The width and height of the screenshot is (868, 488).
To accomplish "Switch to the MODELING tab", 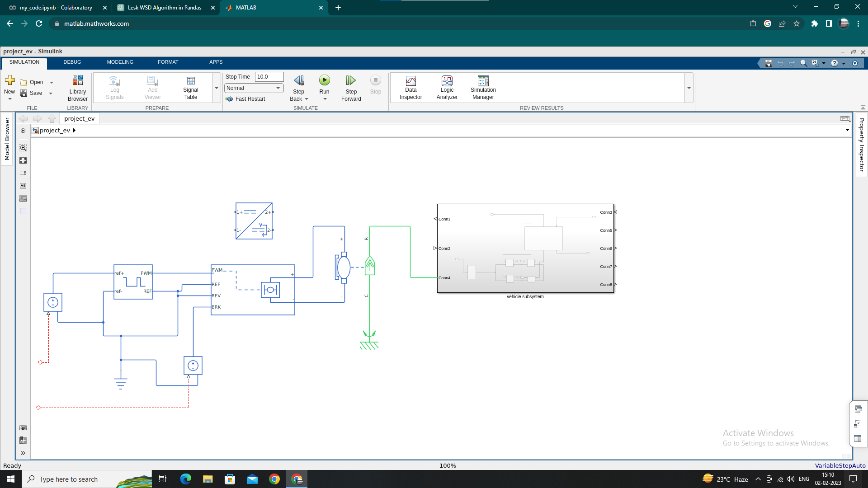I will coord(120,62).
